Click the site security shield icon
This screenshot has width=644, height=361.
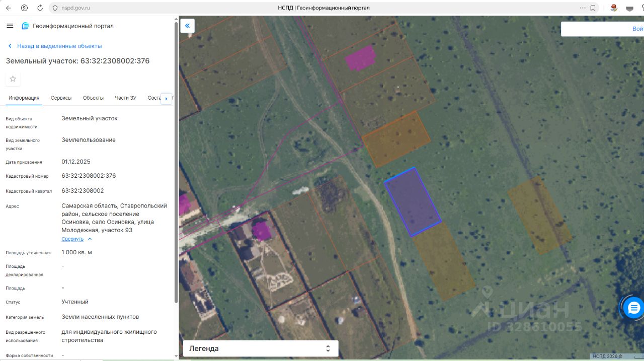point(55,8)
